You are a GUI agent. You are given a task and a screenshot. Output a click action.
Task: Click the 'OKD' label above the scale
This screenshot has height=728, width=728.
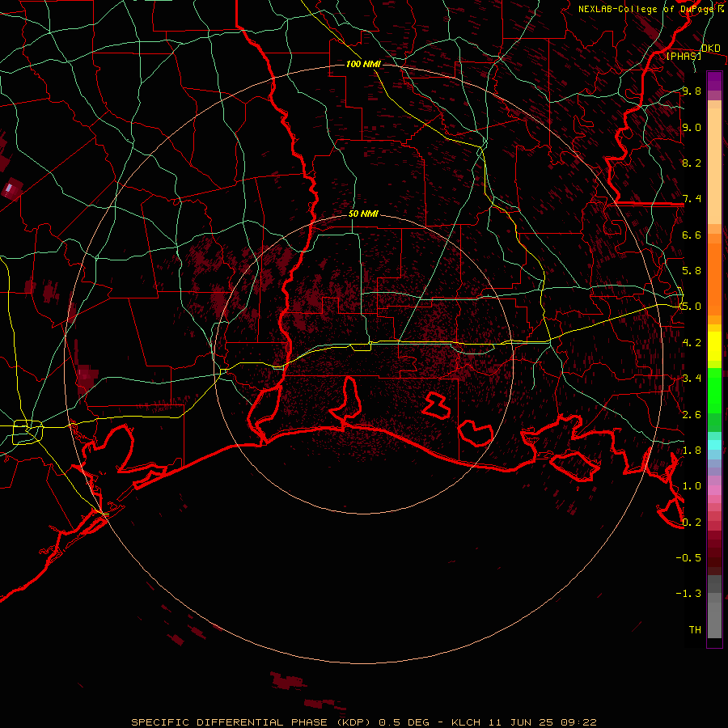click(711, 49)
